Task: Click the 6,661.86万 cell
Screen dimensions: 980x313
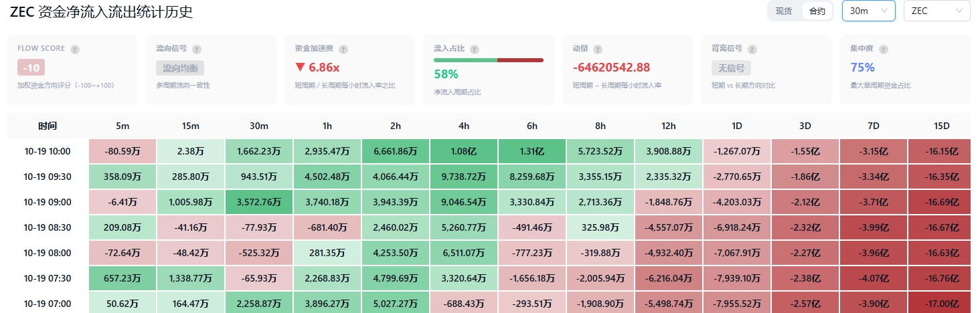Action: (396, 152)
